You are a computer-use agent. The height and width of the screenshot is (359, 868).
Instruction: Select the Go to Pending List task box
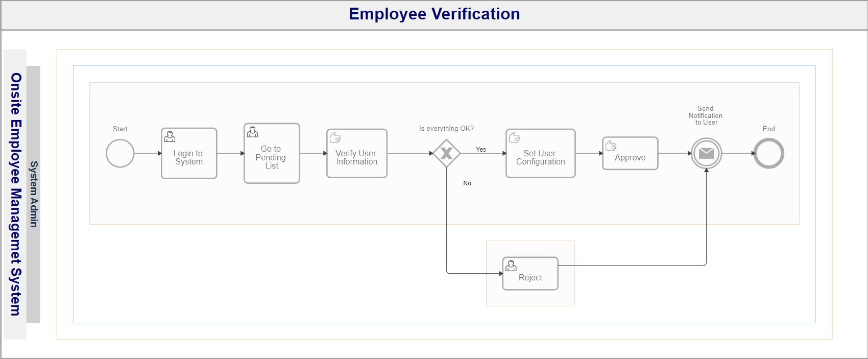[x=272, y=153]
